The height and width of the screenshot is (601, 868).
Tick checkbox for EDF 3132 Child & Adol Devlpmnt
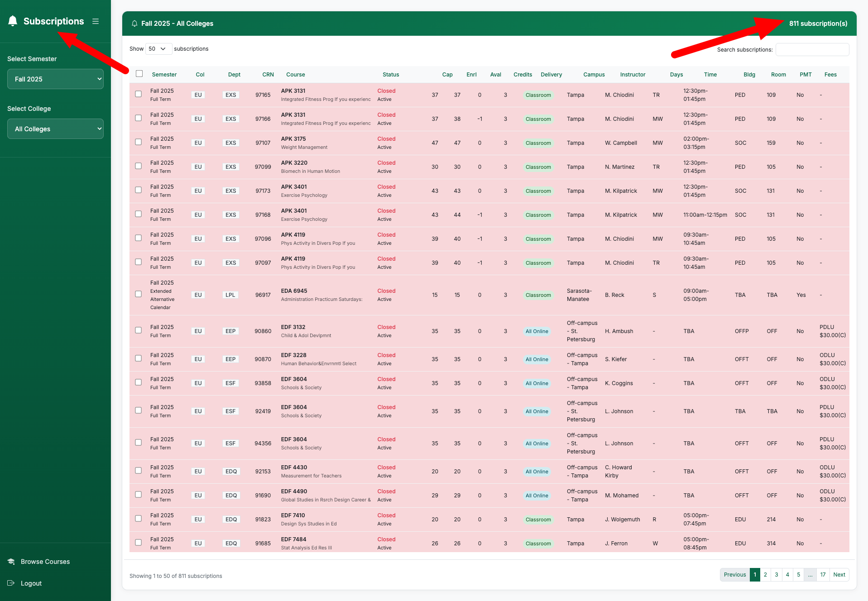pos(139,330)
